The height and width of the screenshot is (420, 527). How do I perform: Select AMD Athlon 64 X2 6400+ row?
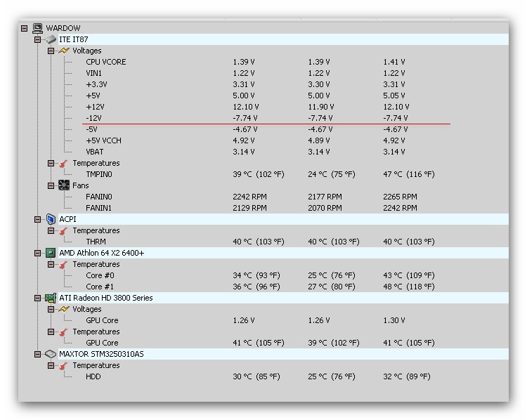(283, 253)
